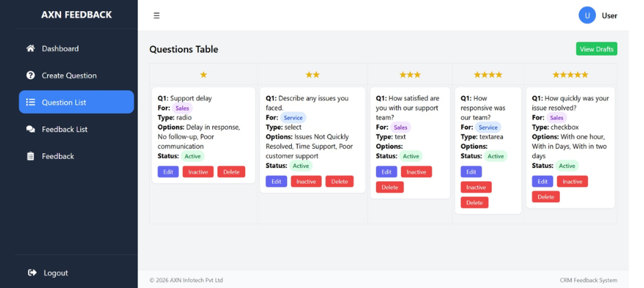The height and width of the screenshot is (288, 644).
Task: Click the five-star column header
Action: 570,75
